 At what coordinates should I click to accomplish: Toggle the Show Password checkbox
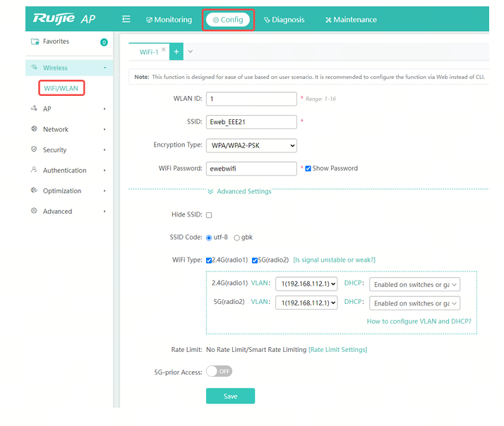click(x=308, y=169)
